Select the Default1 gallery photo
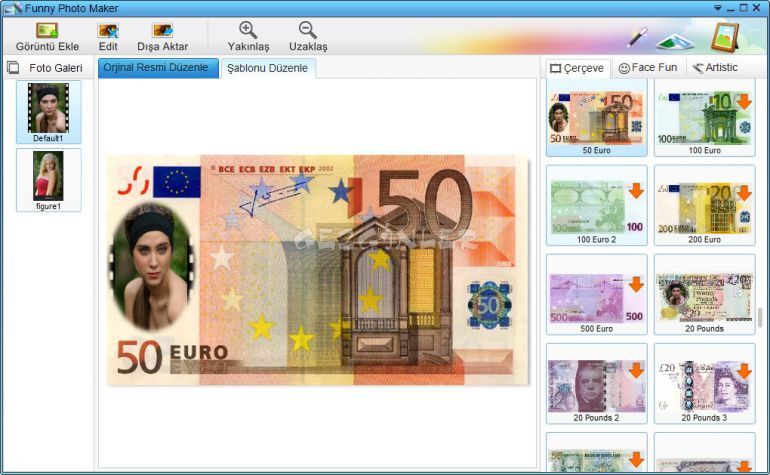This screenshot has width=770, height=475. [x=48, y=112]
